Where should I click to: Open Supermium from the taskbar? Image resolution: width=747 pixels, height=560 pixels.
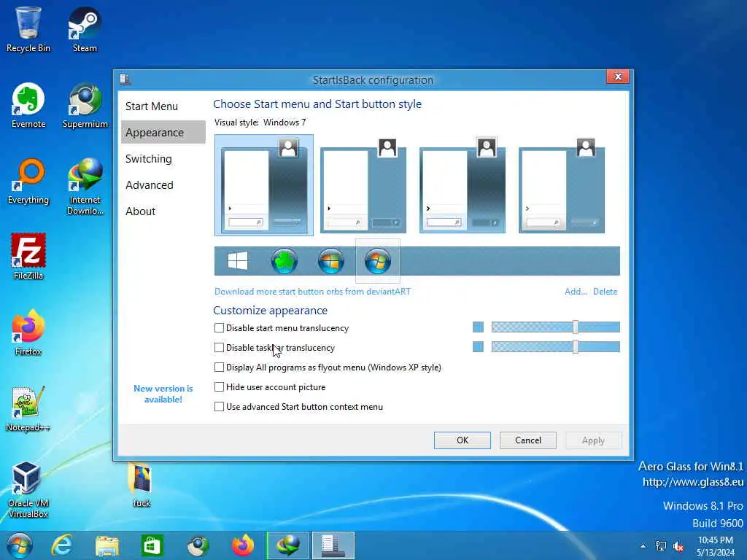(x=198, y=545)
